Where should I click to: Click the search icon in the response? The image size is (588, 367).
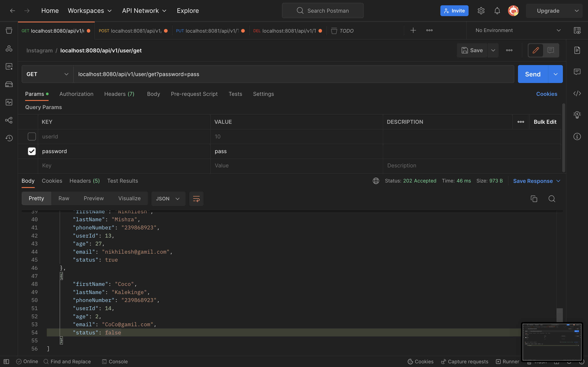(552, 199)
